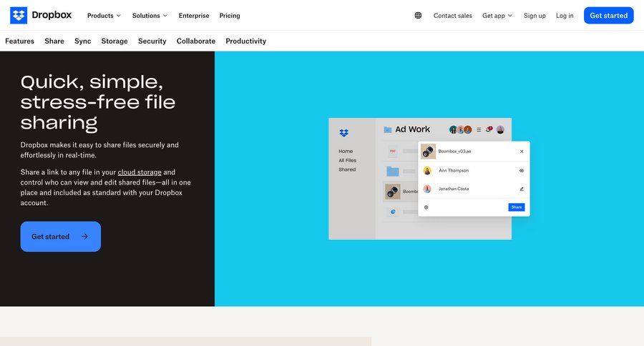644x346 pixels.
Task: Click the pie chart file icon
Action: [393, 212]
